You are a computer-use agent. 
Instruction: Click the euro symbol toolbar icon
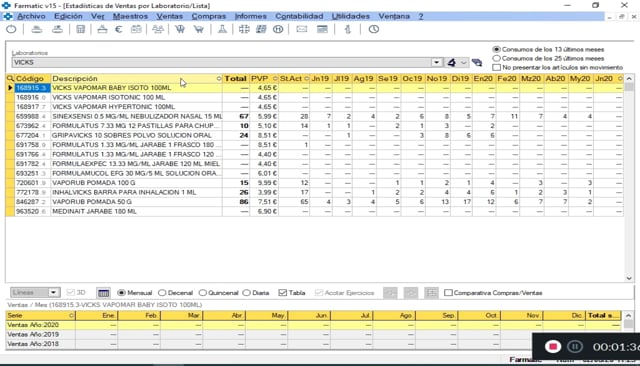(x=119, y=29)
